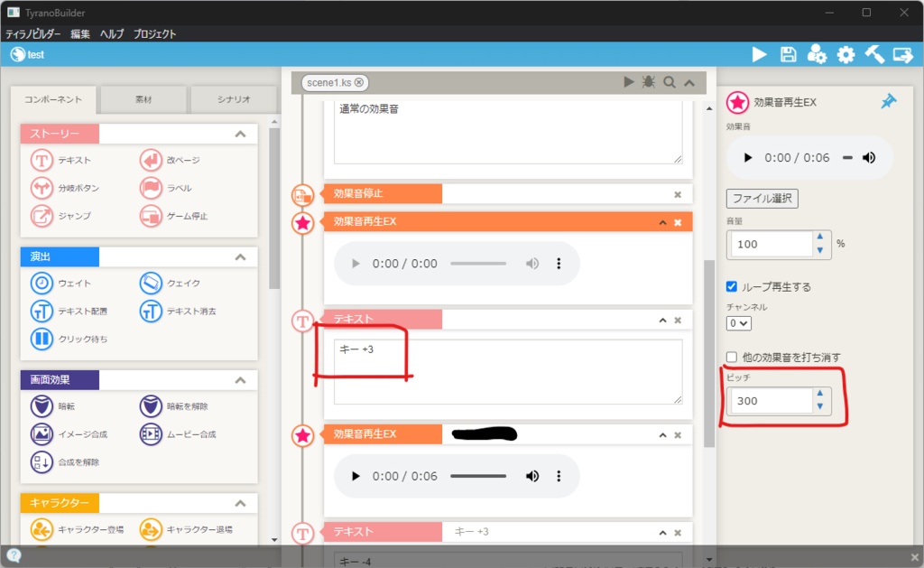Select the キャラクター退場 component

[x=186, y=530]
